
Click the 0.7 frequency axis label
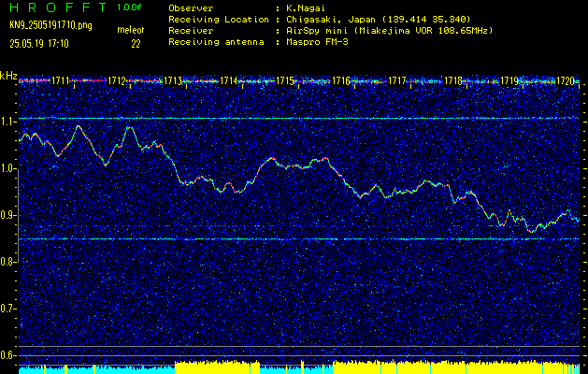(7, 309)
